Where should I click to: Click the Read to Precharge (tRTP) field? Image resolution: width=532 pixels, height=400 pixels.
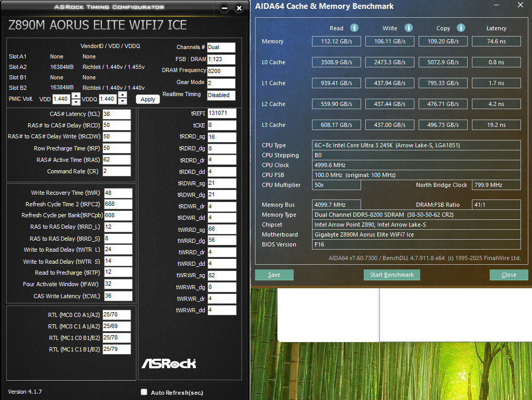(118, 272)
